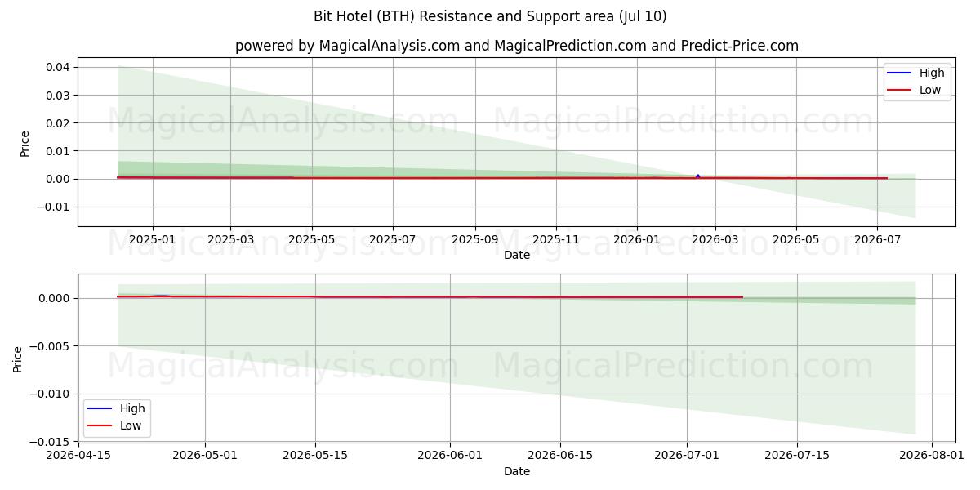Click 'Low' legend entry in bottom chart
The image size is (980, 490).
point(131,425)
